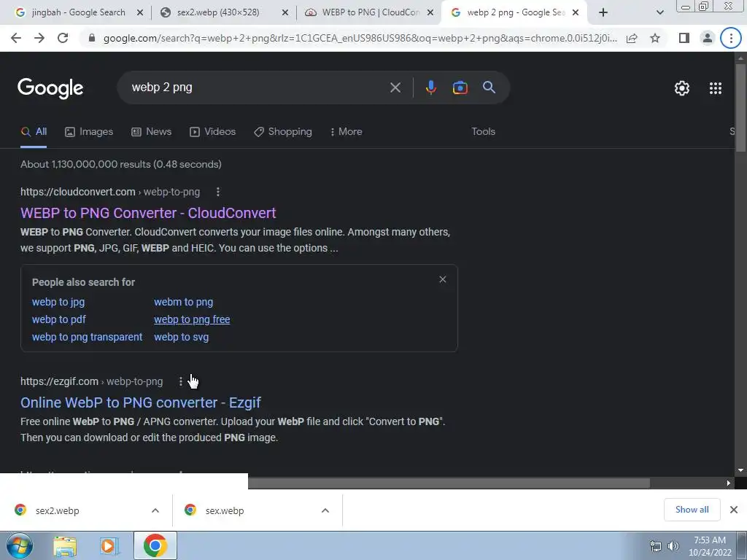Open the network icon in the system tray
The image size is (747, 560).
coord(656,546)
